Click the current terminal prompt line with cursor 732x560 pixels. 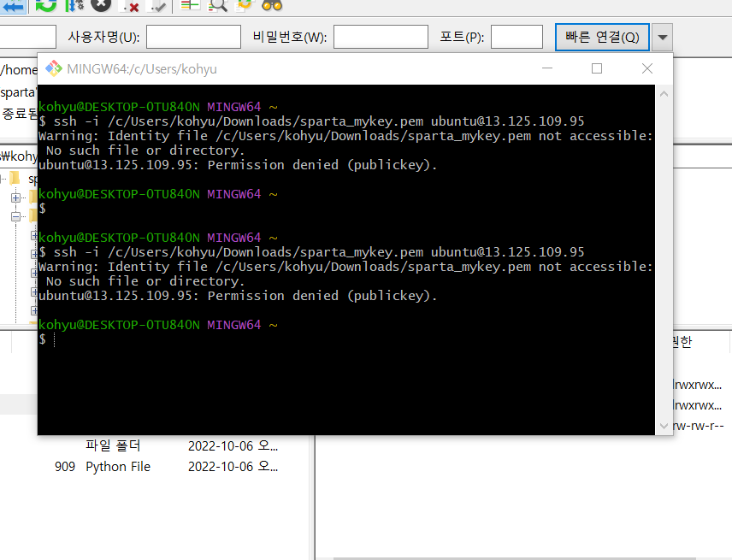(346, 339)
